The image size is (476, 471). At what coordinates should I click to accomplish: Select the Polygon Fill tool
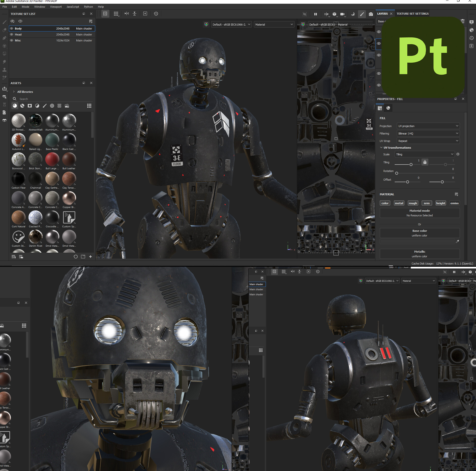[x=4, y=46]
